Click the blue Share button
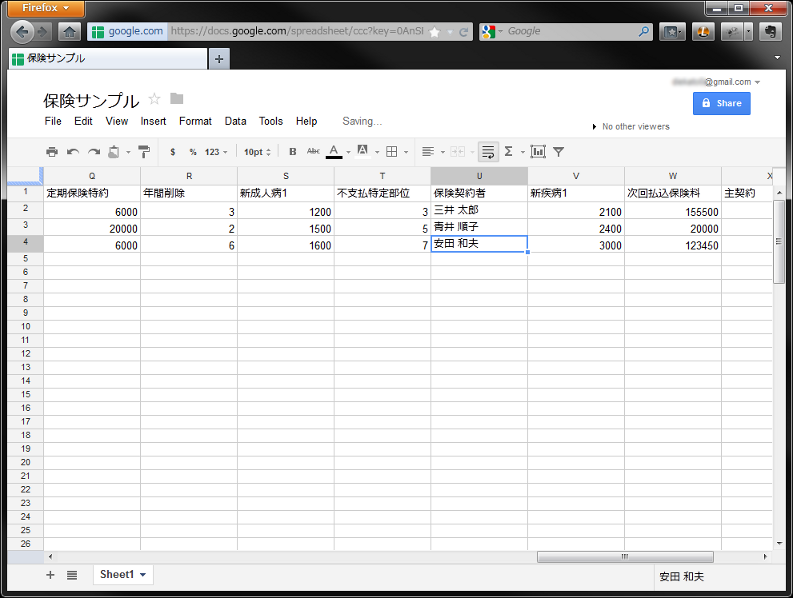Viewport: 793px width, 598px height. (x=722, y=103)
